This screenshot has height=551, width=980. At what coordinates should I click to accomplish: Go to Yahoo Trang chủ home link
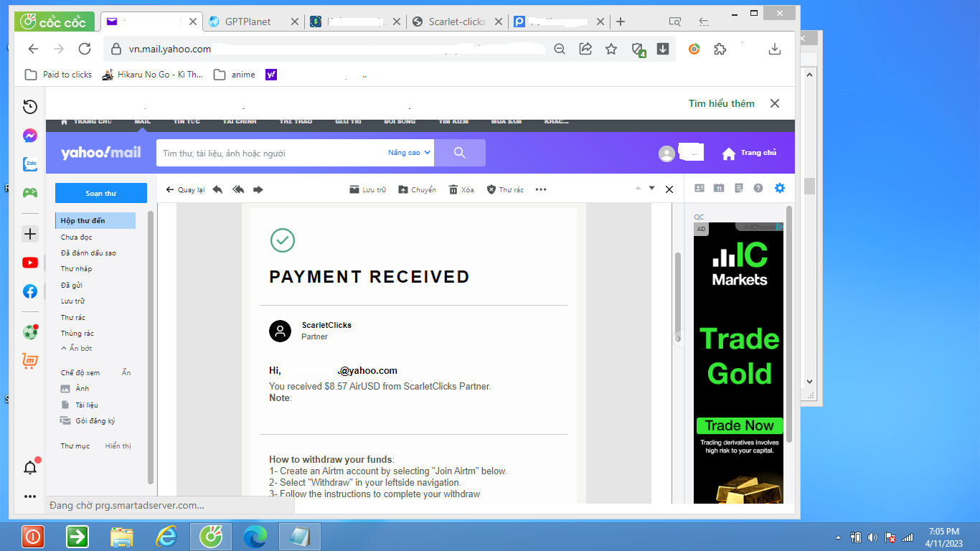(749, 153)
